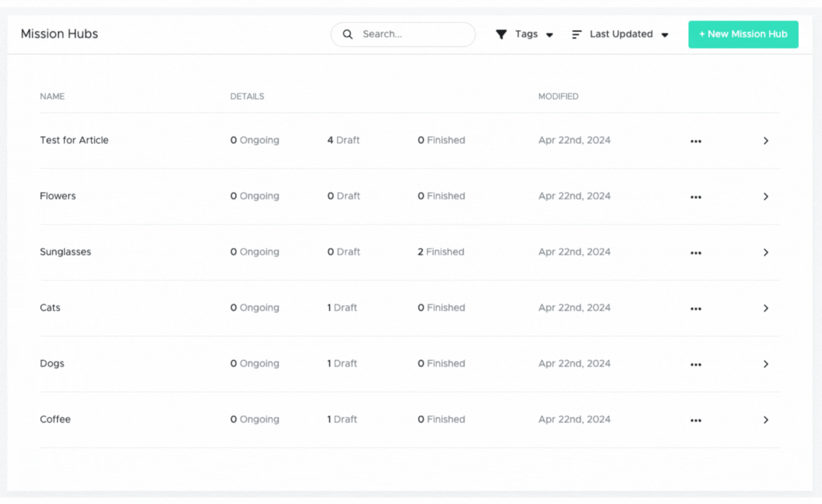Image resolution: width=822 pixels, height=504 pixels.
Task: Click the Tags filter funnel icon
Action: click(x=501, y=34)
